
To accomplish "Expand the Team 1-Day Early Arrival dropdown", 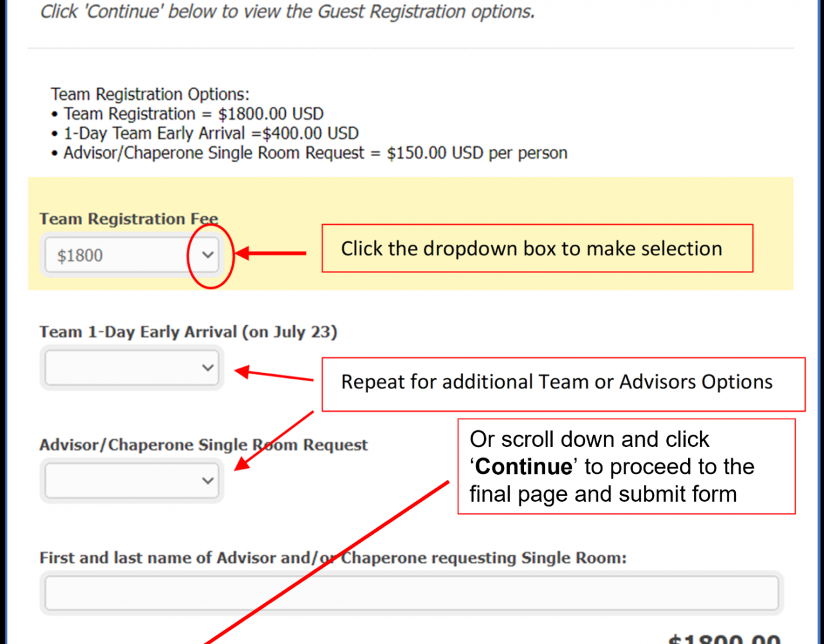I will (132, 368).
